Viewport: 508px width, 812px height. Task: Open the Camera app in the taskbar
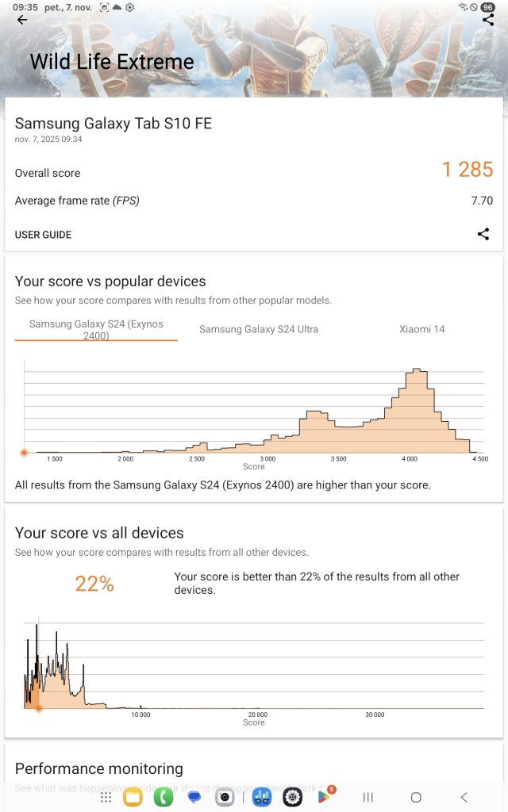pyautogui.click(x=225, y=797)
